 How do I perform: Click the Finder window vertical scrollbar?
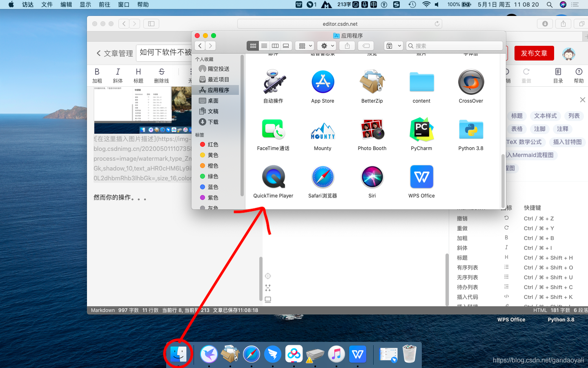click(503, 181)
